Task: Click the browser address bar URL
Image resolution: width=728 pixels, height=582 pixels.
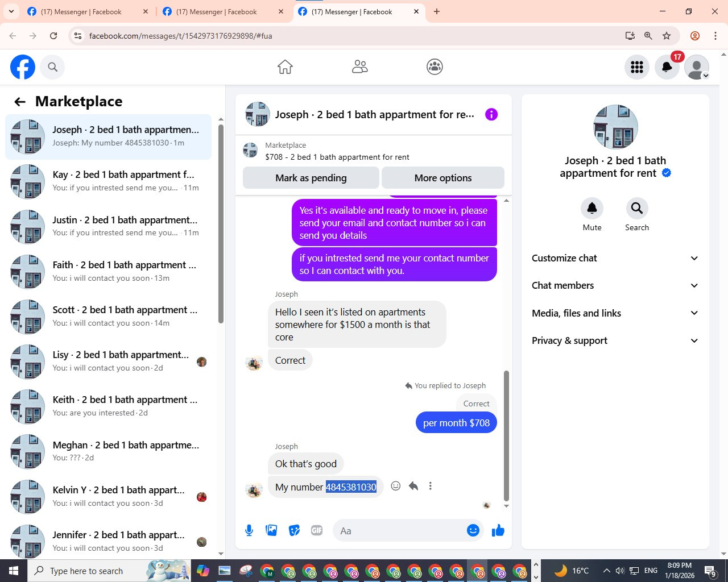Action: [181, 36]
